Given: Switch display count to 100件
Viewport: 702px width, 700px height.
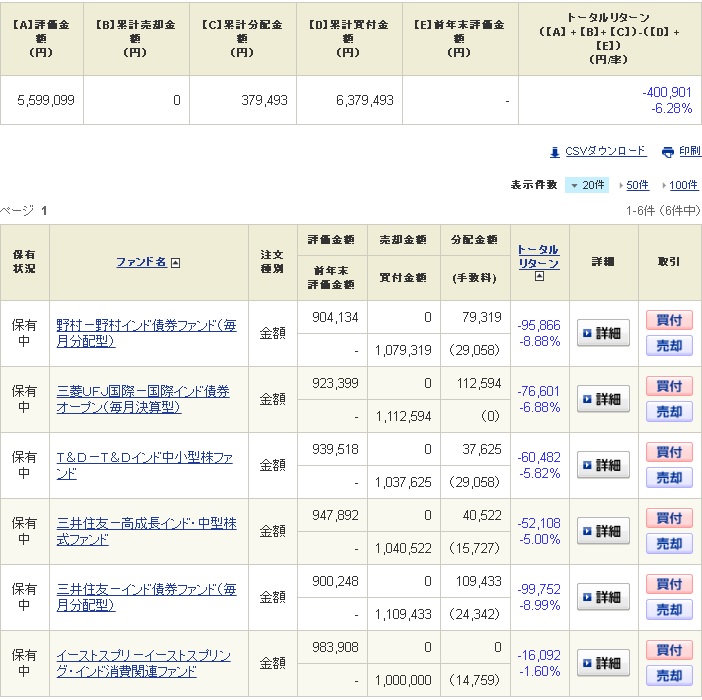Looking at the screenshot, I should 682,185.
